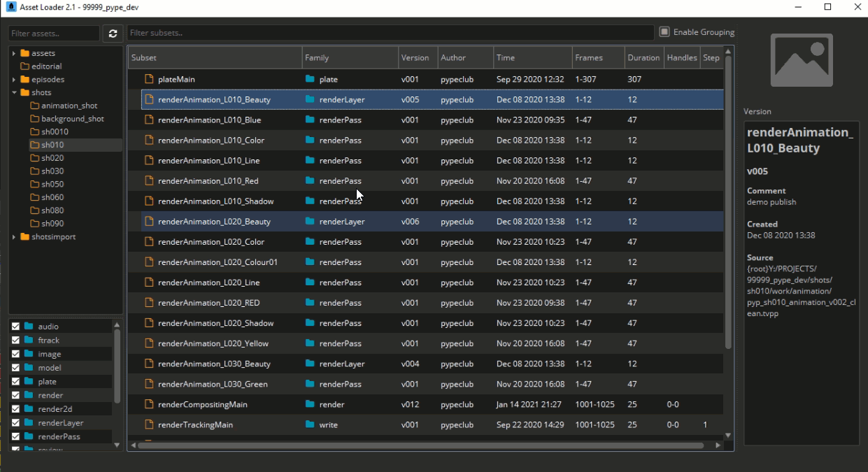Select the sh050 shot in tree
This screenshot has width=868, height=472.
click(52, 184)
